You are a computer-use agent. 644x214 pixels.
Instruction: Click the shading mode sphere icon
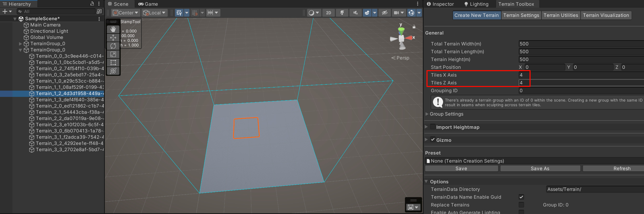311,13
